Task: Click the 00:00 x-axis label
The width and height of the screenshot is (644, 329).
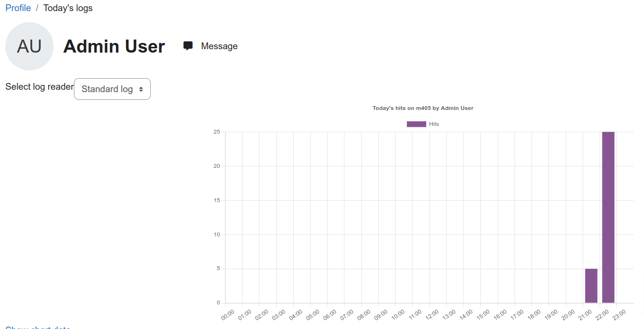Action: coord(228,315)
